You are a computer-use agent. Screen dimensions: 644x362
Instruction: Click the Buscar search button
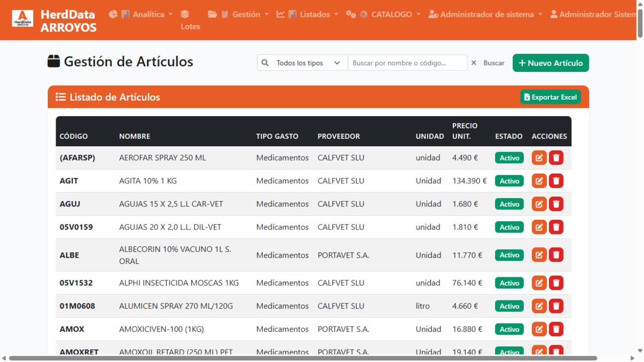click(x=494, y=63)
